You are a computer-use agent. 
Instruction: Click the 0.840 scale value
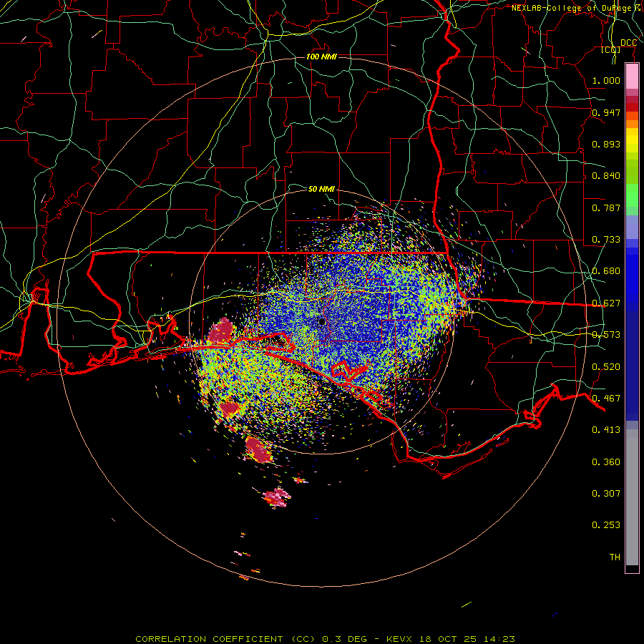click(x=606, y=176)
